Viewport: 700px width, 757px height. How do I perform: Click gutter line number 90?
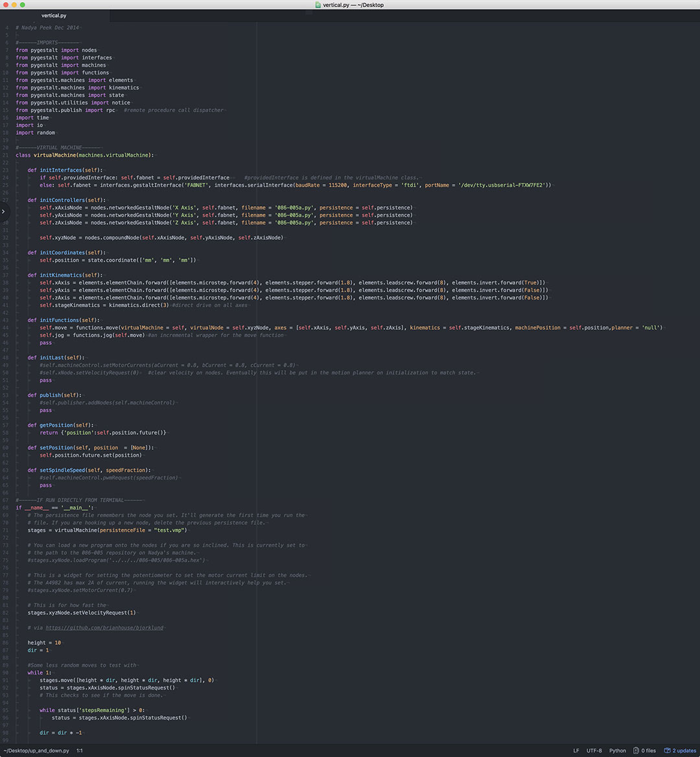coord(6,673)
